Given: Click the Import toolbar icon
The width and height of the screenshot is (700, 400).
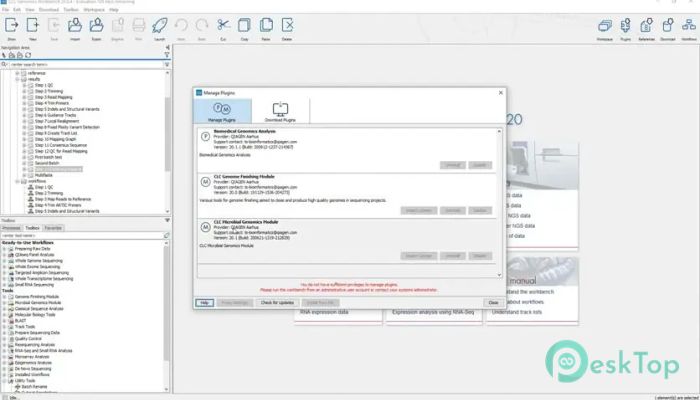Looking at the screenshot, I should 75,25.
